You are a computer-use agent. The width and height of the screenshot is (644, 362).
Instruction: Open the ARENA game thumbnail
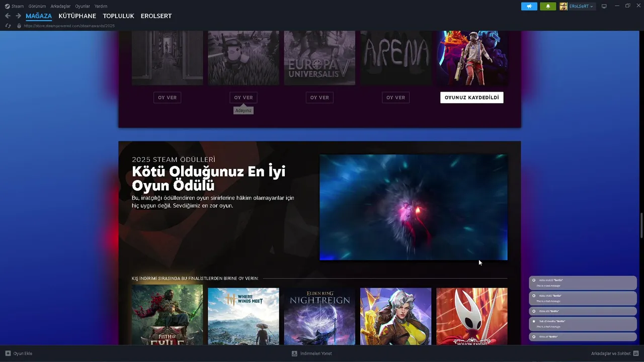click(395, 58)
